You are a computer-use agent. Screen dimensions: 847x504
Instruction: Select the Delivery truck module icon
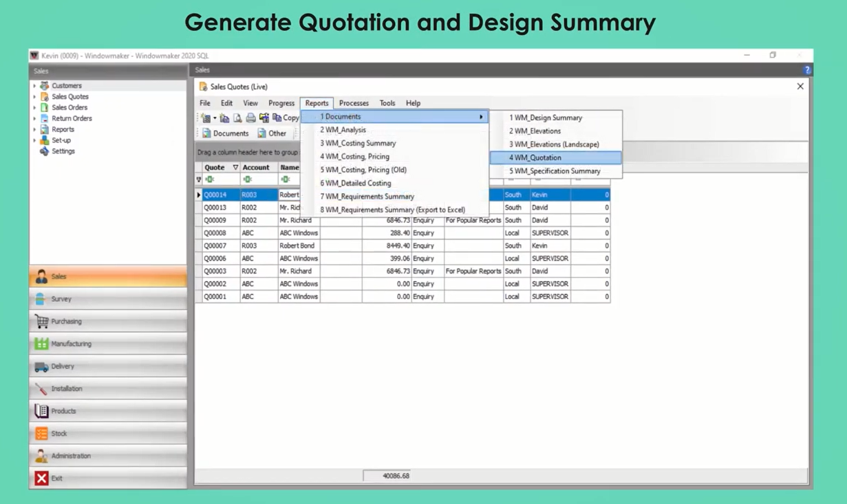click(41, 367)
